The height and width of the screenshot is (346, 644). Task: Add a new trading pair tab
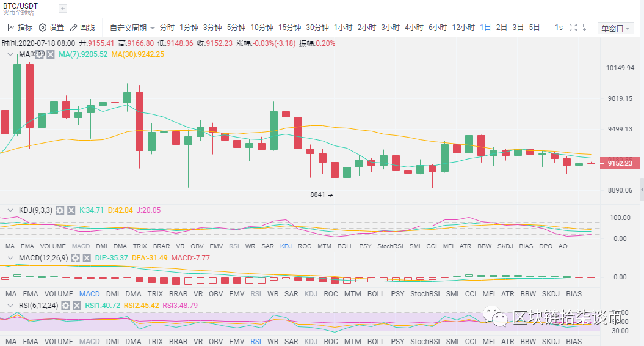pyautogui.click(x=63, y=9)
